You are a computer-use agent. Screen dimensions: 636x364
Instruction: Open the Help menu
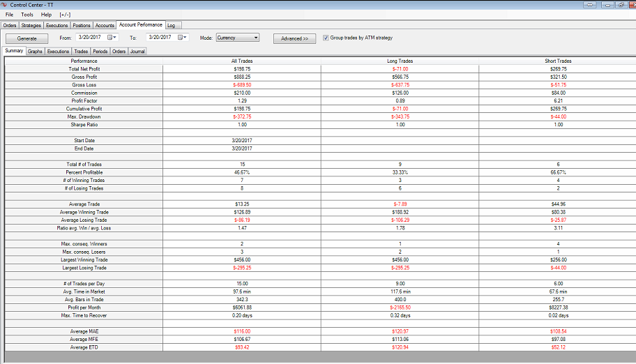coord(46,15)
